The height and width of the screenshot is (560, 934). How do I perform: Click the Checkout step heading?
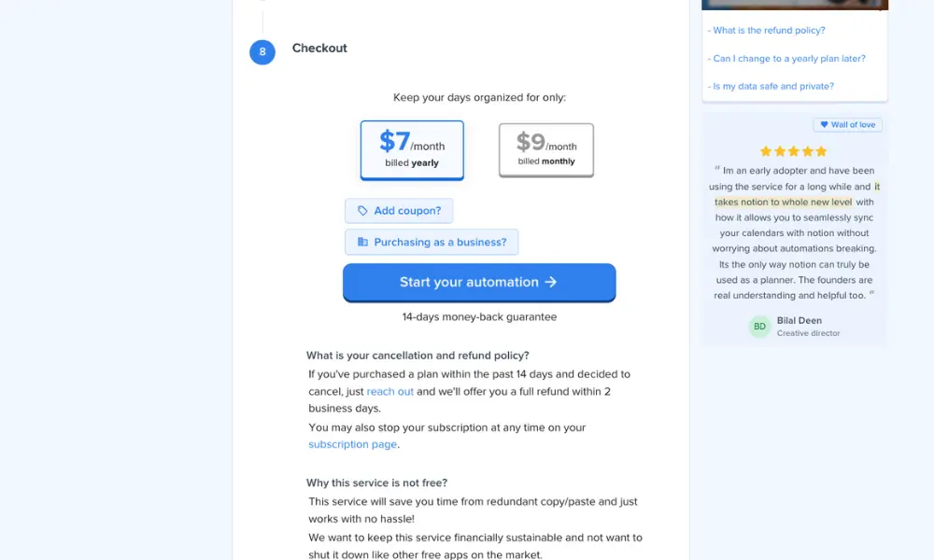point(319,49)
